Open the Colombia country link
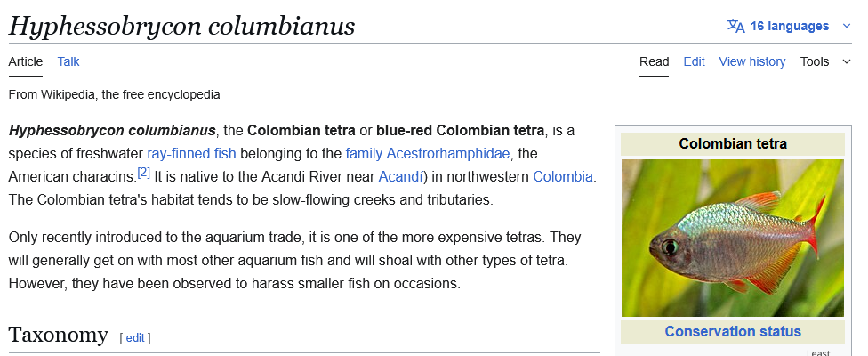Screen dimensions: 868x356 563,176
